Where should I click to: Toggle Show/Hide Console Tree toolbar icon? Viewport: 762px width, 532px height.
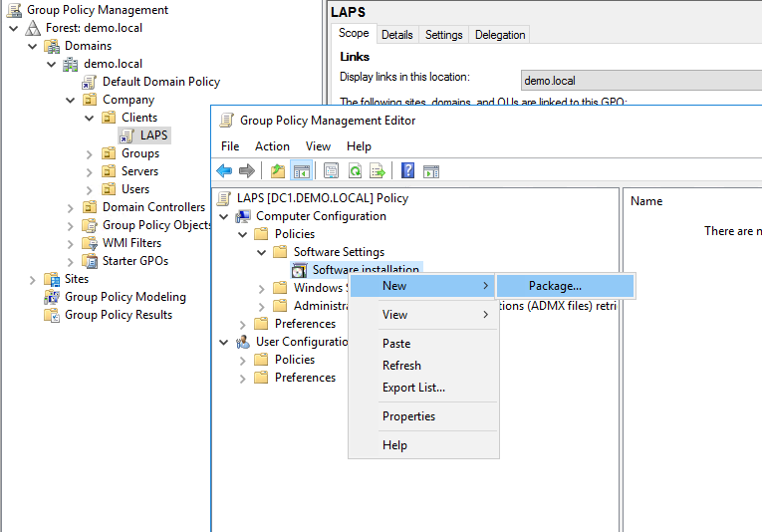pyautogui.click(x=301, y=170)
